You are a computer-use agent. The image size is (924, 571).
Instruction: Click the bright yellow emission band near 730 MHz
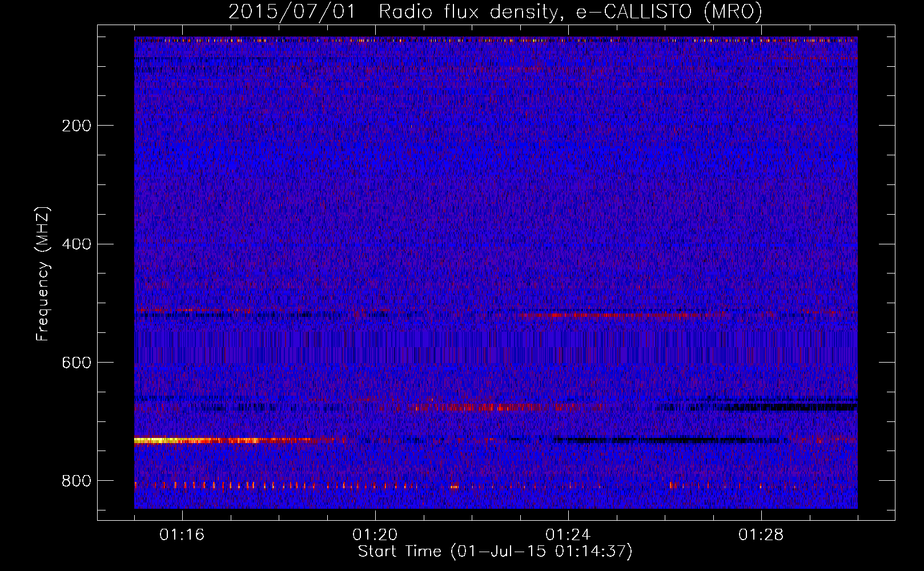coord(171,440)
